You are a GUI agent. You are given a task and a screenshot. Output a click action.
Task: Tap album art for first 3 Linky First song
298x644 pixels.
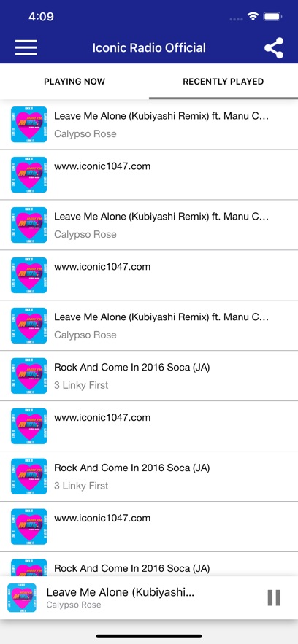(28, 376)
